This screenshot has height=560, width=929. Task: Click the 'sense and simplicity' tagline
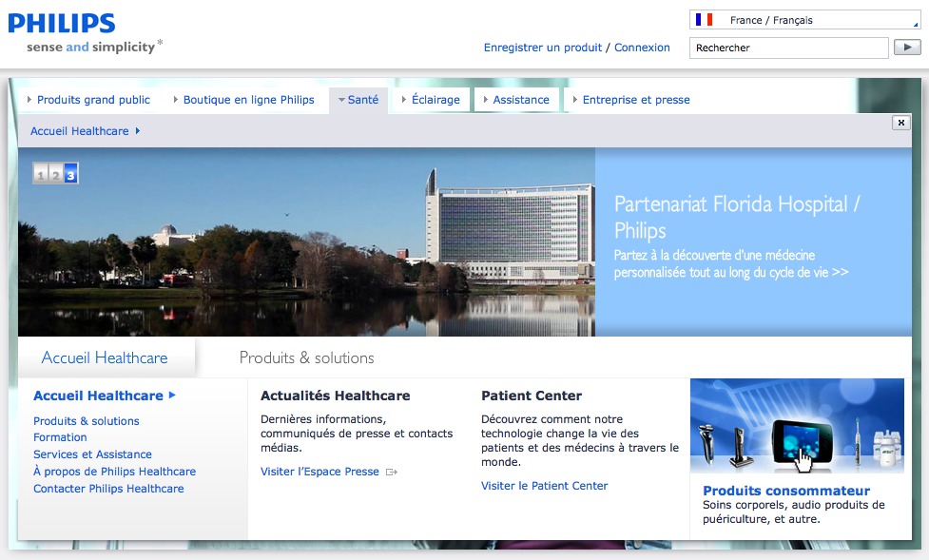point(95,47)
